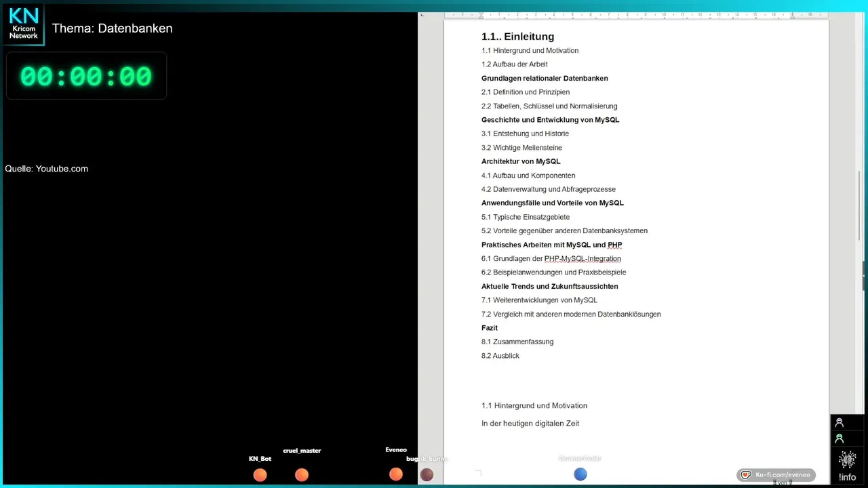Click 'Grundlagen relationaler Datenbanken' heading
868x488 pixels.
point(545,79)
